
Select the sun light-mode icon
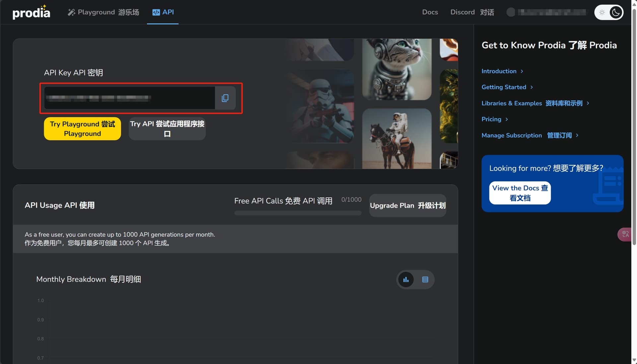602,12
